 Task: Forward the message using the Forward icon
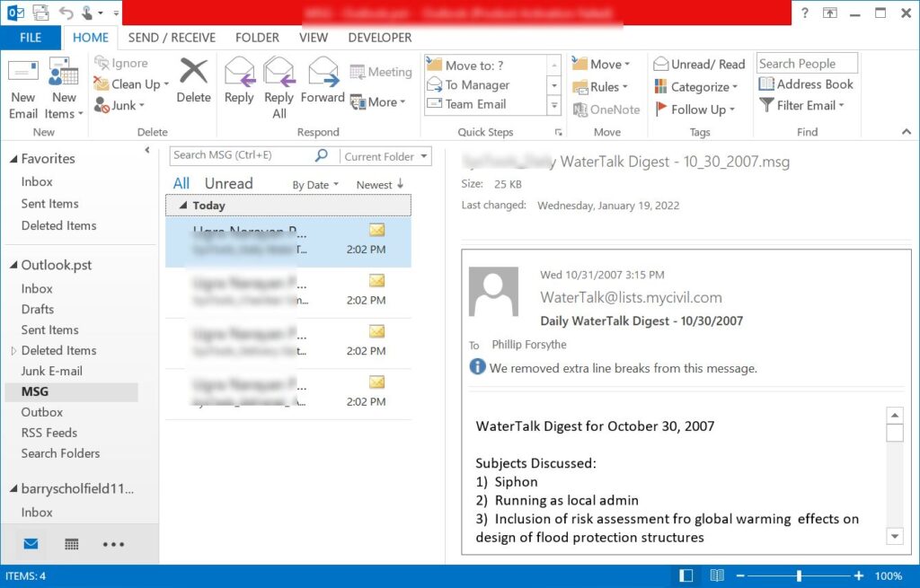[x=323, y=81]
